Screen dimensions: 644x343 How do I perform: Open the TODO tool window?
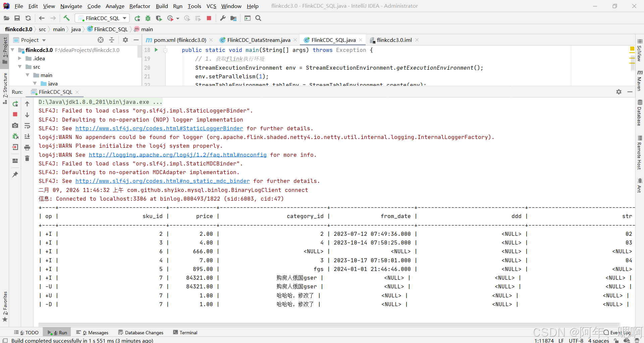coord(26,333)
